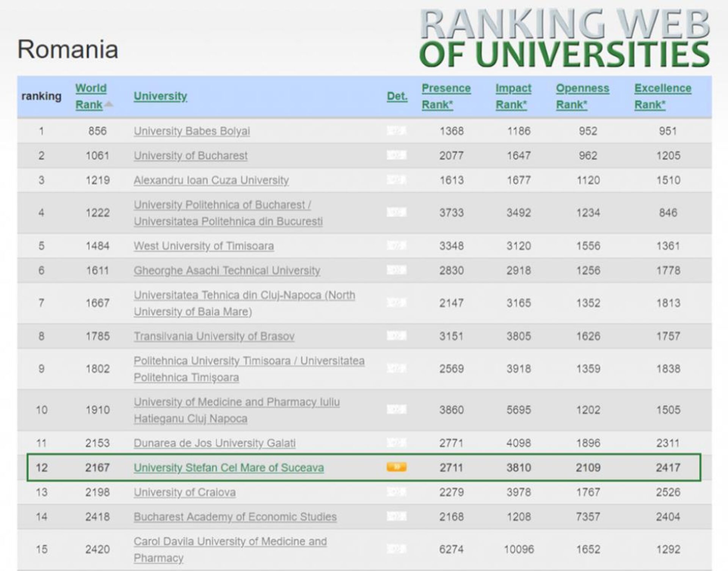The height and width of the screenshot is (571, 728).
Task: Open details icon for Bucharest Academy of Economic Studies
Action: pyautogui.click(x=396, y=516)
